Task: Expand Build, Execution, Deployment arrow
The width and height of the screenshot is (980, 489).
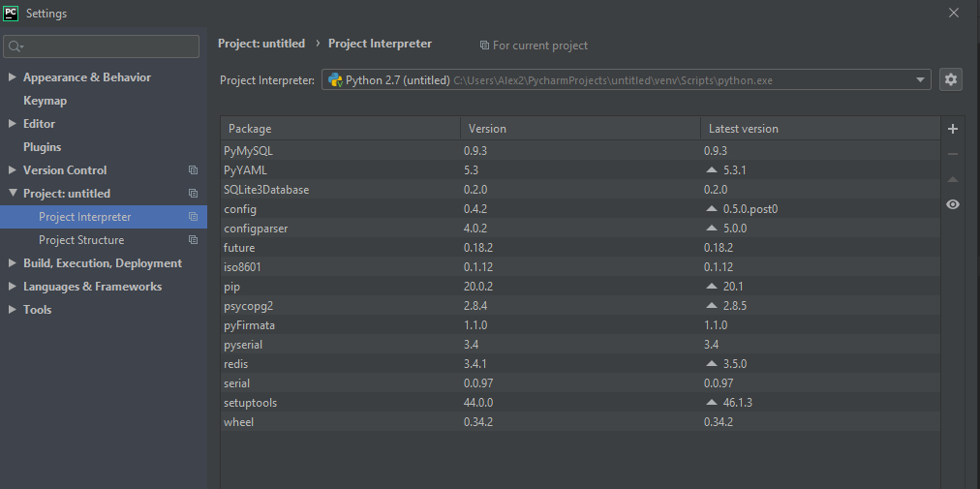Action: point(12,263)
